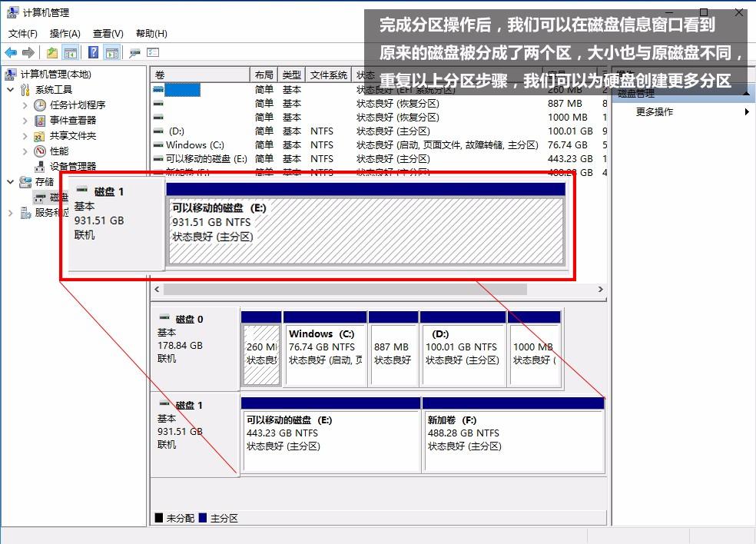Screen dimensions: 756x544
Task: Click the checklist properties toolbar icon
Action: [x=153, y=52]
